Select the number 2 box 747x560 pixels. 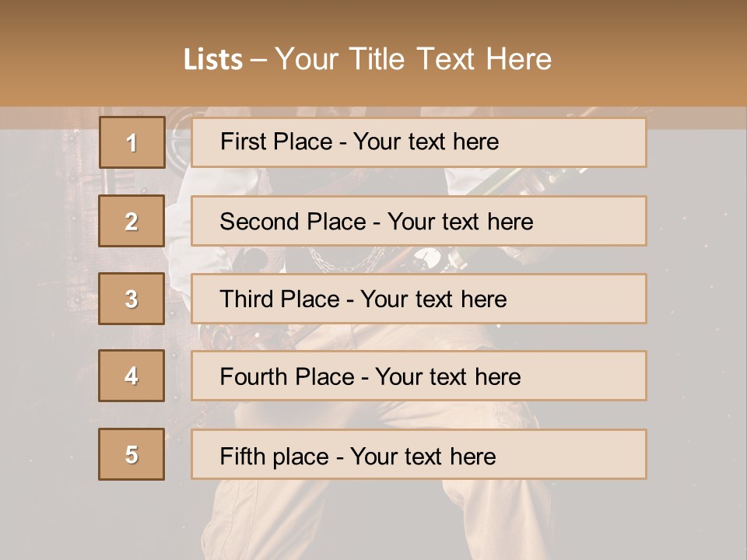[x=132, y=221]
